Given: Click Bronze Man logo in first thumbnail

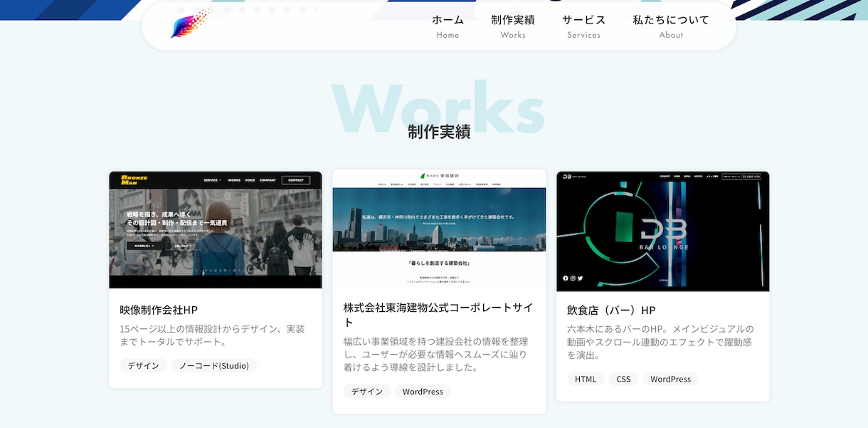Looking at the screenshot, I should click(x=134, y=179).
